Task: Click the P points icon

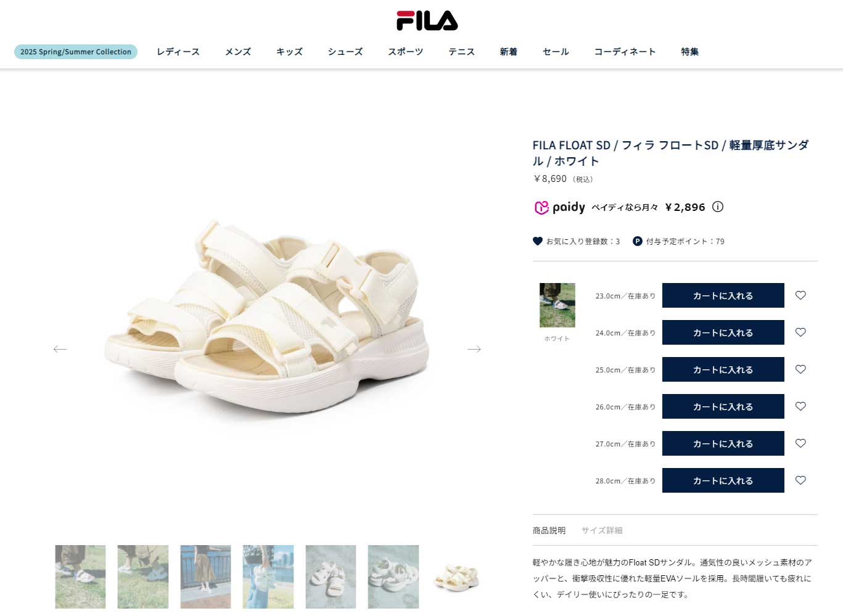Action: coord(638,241)
